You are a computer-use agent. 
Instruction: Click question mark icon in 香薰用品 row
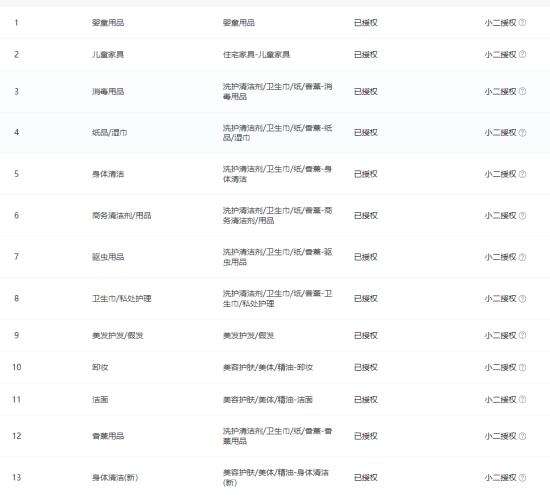(522, 436)
